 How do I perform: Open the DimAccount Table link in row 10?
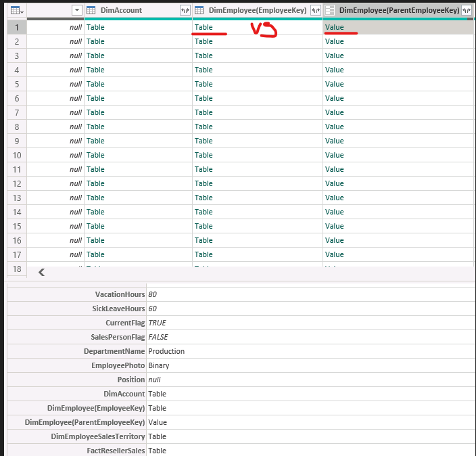tap(95, 155)
